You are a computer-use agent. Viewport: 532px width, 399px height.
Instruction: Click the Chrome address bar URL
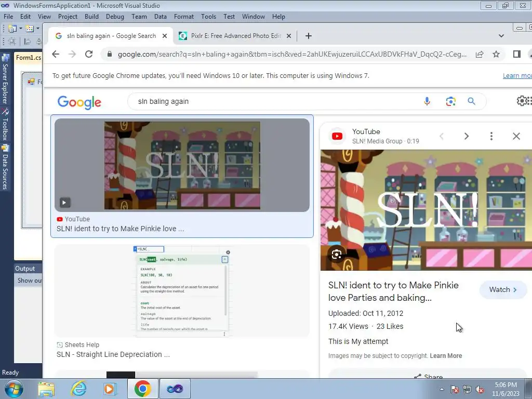[292, 54]
